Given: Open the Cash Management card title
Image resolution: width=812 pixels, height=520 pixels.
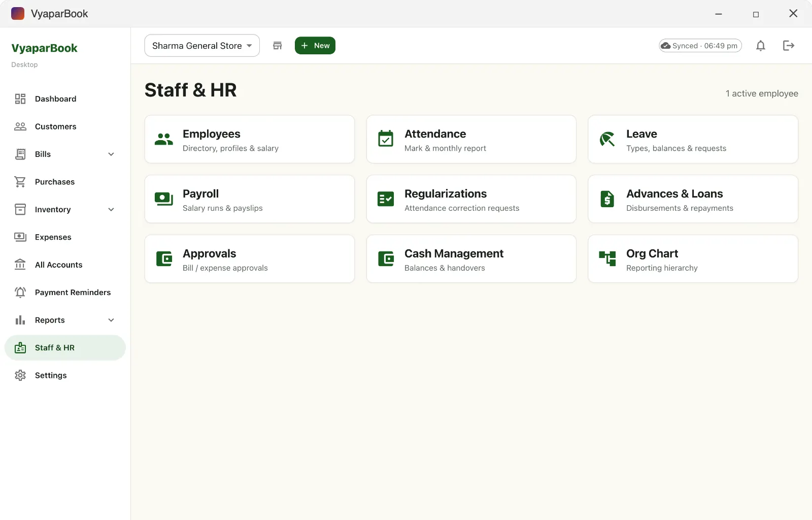Looking at the screenshot, I should (454, 253).
